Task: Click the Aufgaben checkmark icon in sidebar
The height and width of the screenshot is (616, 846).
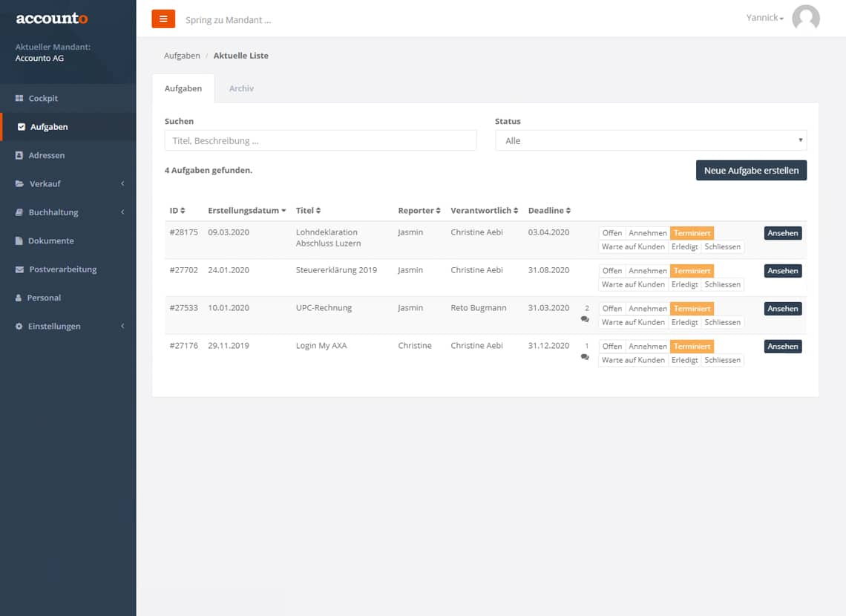Action: click(22, 127)
